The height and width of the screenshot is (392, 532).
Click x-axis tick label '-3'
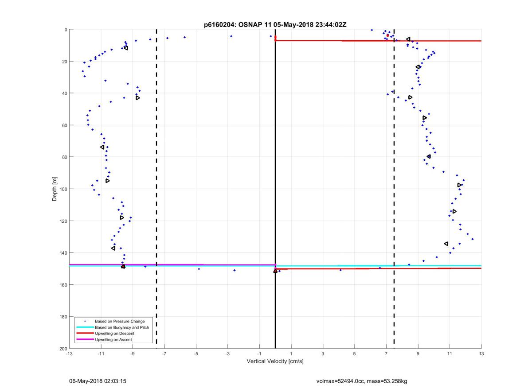(227, 354)
